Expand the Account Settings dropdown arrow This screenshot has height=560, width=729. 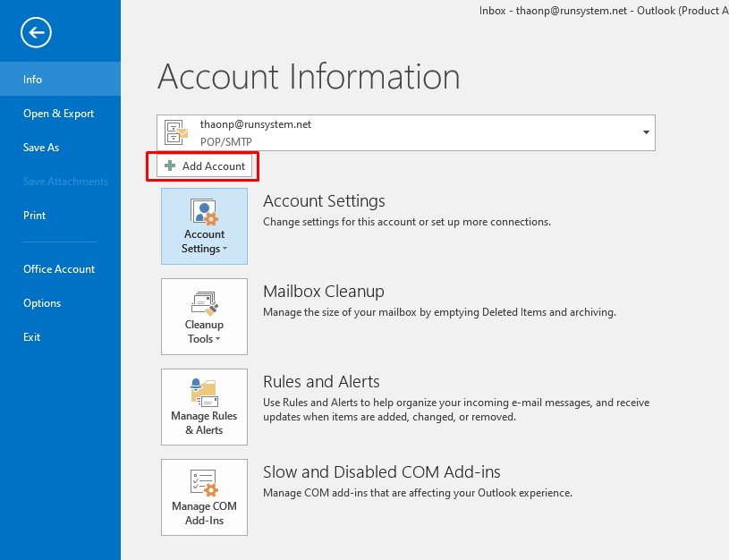[x=225, y=249]
